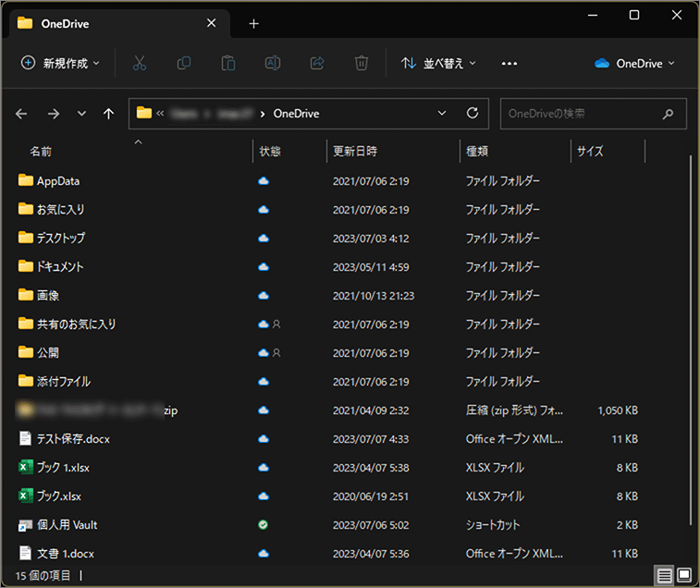
Task: Click the AppData folder icon
Action: pyautogui.click(x=26, y=180)
